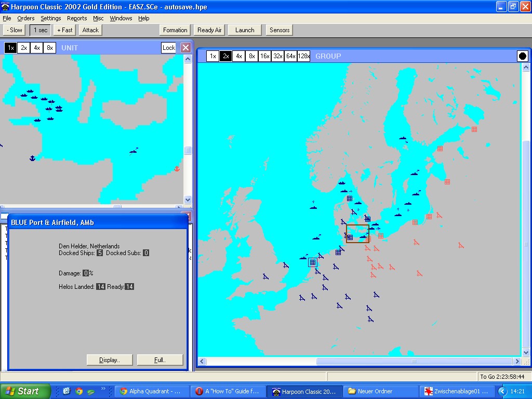Click the 1 sec time button
Image resolution: width=532 pixels, height=399 pixels.
(41, 30)
